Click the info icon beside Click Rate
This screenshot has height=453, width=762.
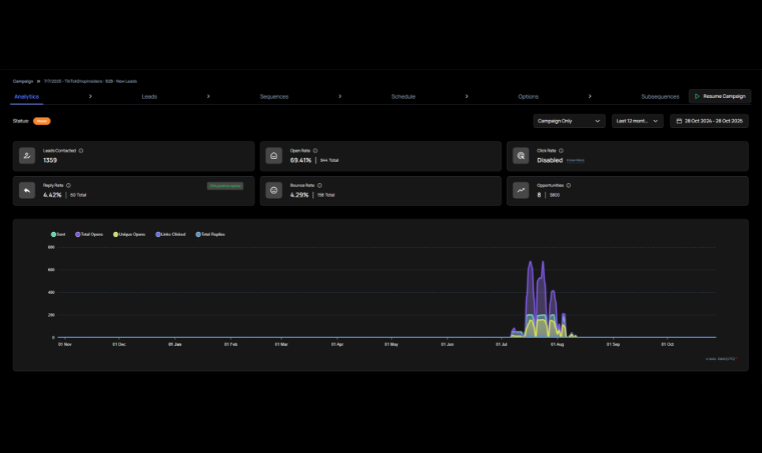[561, 151]
